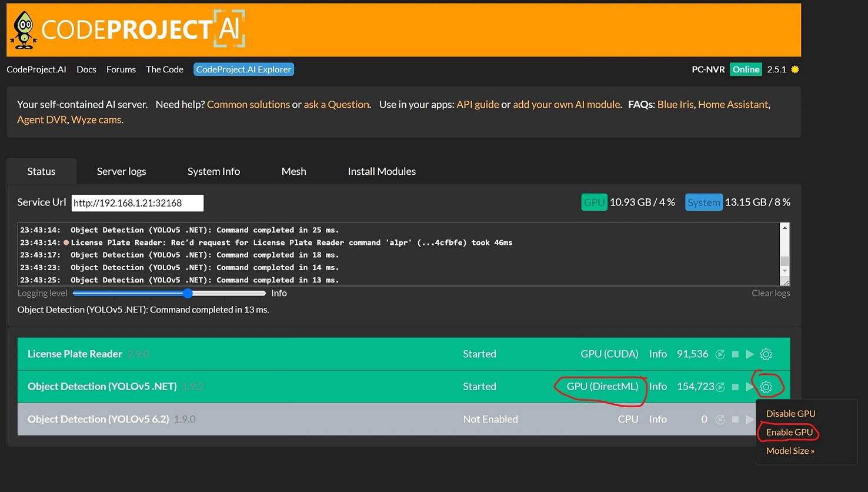
Task: Restart the License Plate Reader module
Action: pyautogui.click(x=720, y=354)
